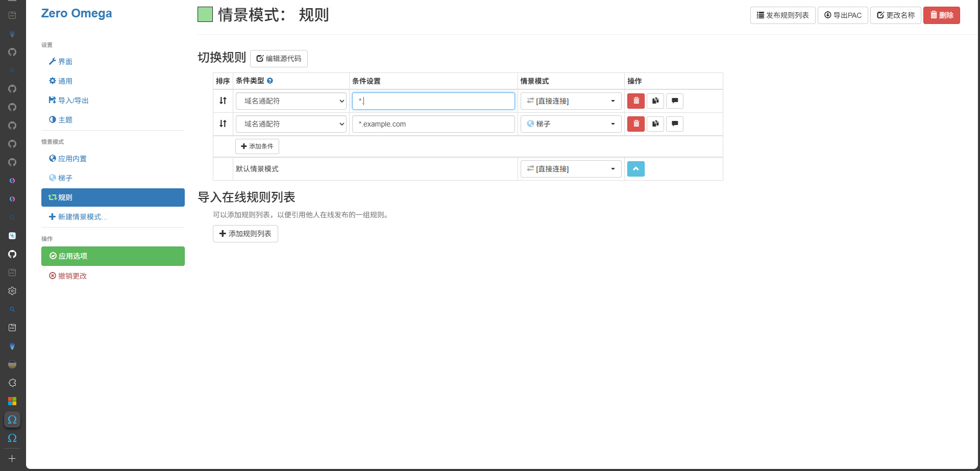Viewport: 980px width, 471px height.
Task: Click the green 应用选项 button
Action: click(113, 256)
